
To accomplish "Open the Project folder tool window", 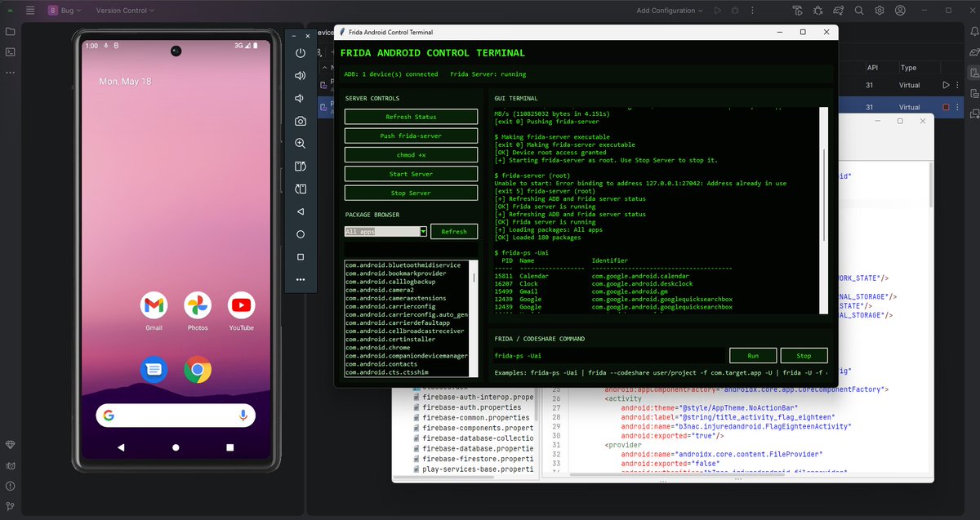I will (x=11, y=31).
